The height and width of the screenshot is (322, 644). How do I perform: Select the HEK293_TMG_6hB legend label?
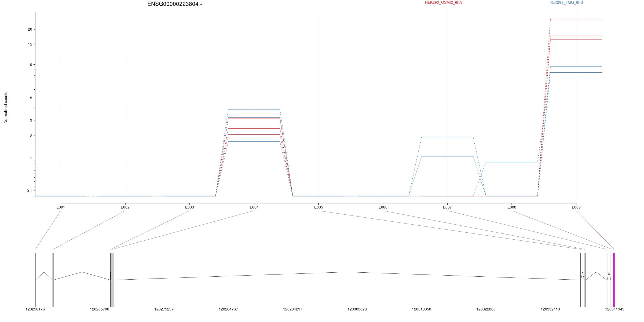point(566,2)
